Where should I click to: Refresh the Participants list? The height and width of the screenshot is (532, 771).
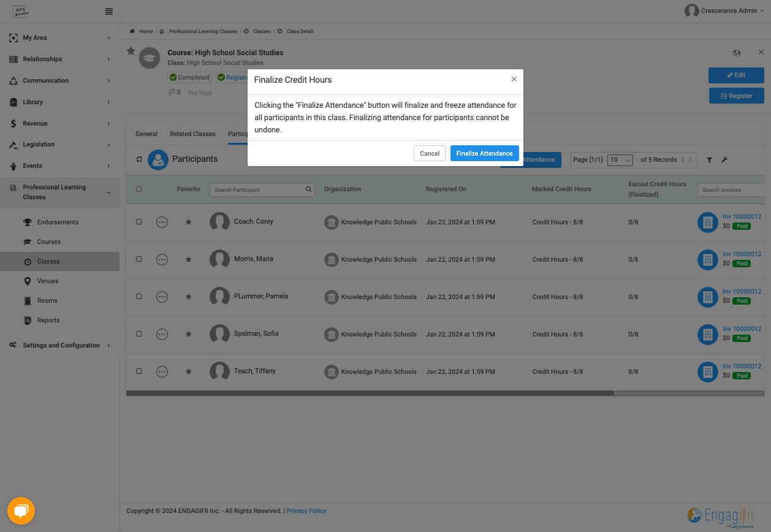pos(139,159)
